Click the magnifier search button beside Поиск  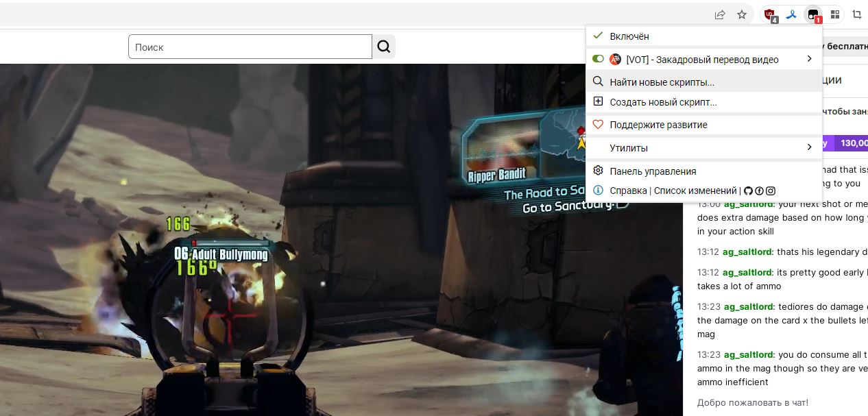point(384,47)
